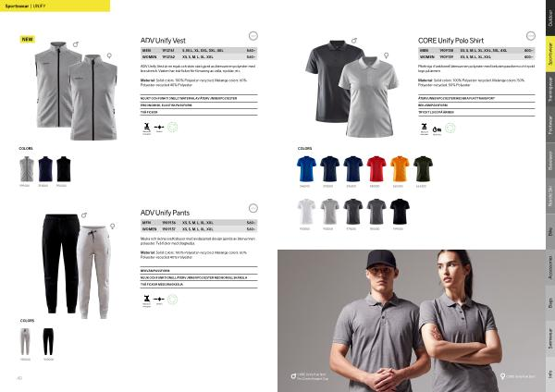The image size is (555, 392).
Task: Select the yellow Sportswear side tab
Action: 550,54
